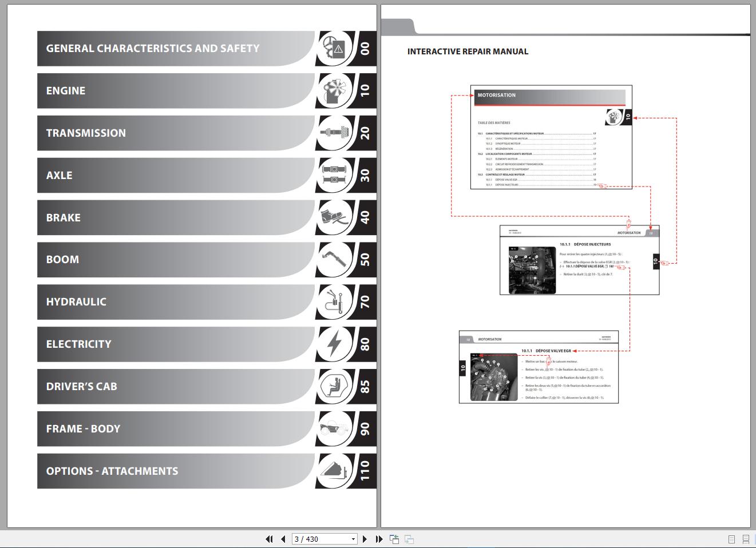Click the brake pedal icon
Screen dimensions: 756x548
point(334,217)
